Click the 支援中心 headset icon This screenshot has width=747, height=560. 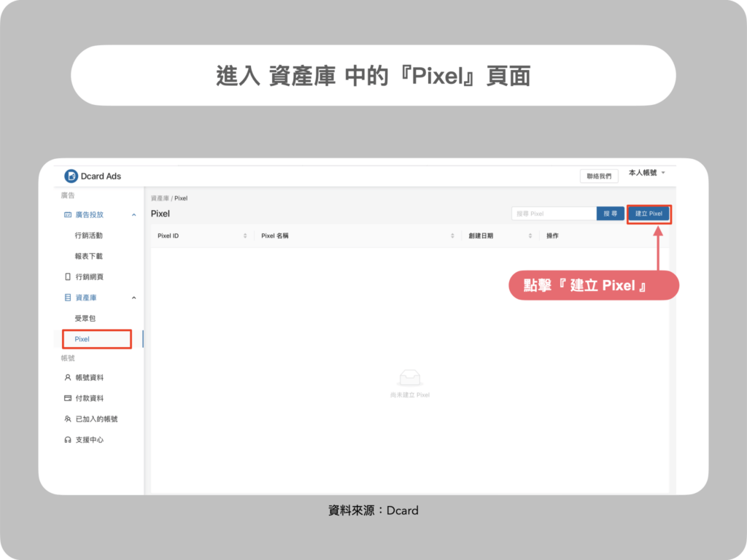[68, 440]
